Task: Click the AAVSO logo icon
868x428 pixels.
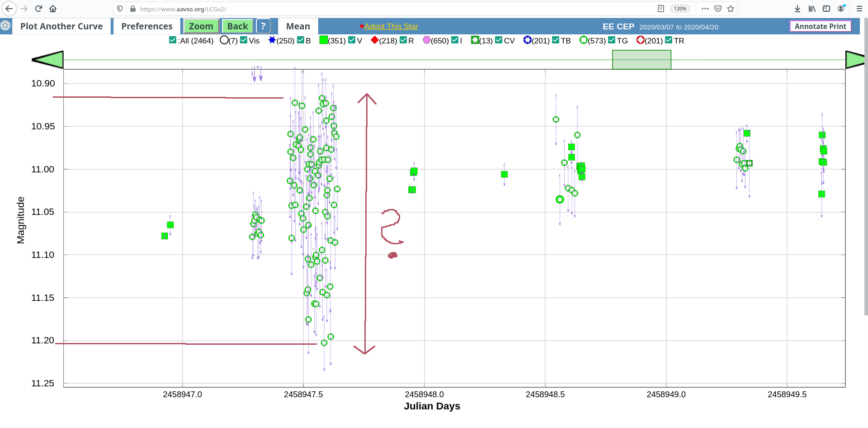Action: coord(5,26)
